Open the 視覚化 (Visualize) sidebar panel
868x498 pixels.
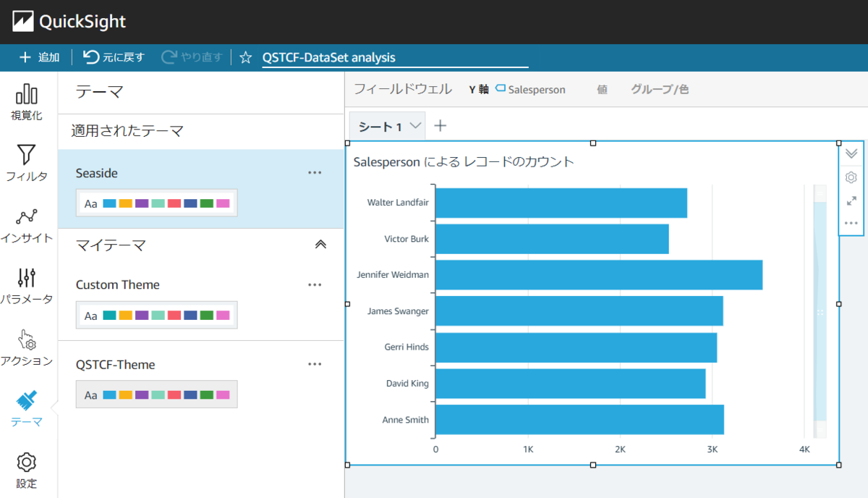pyautogui.click(x=27, y=101)
